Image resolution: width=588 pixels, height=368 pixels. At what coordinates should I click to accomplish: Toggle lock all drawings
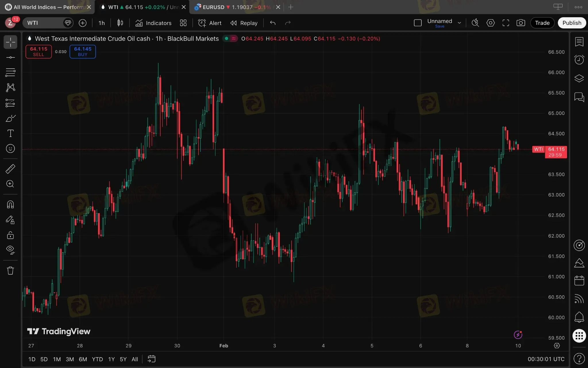click(x=10, y=235)
